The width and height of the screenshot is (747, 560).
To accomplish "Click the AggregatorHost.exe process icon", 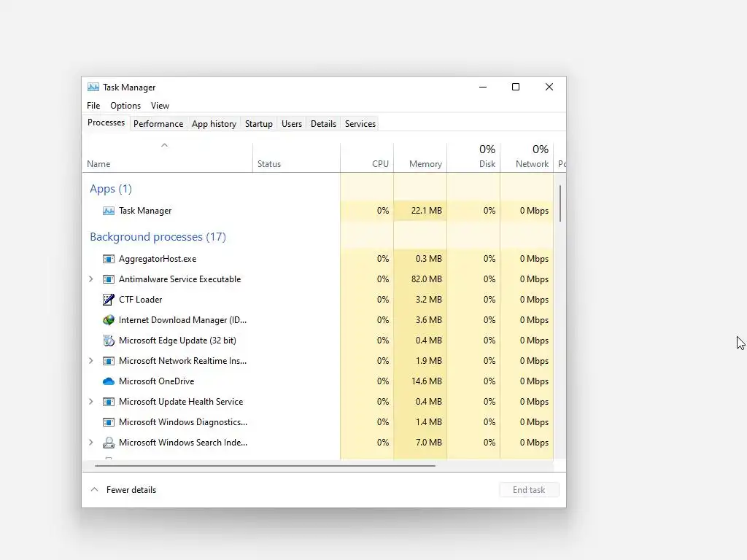I will pos(109,259).
